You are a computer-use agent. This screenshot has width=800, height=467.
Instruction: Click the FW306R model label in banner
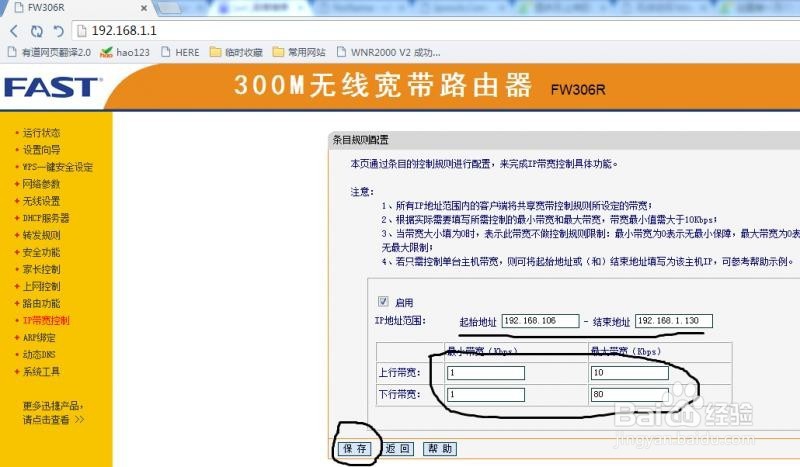pos(578,90)
